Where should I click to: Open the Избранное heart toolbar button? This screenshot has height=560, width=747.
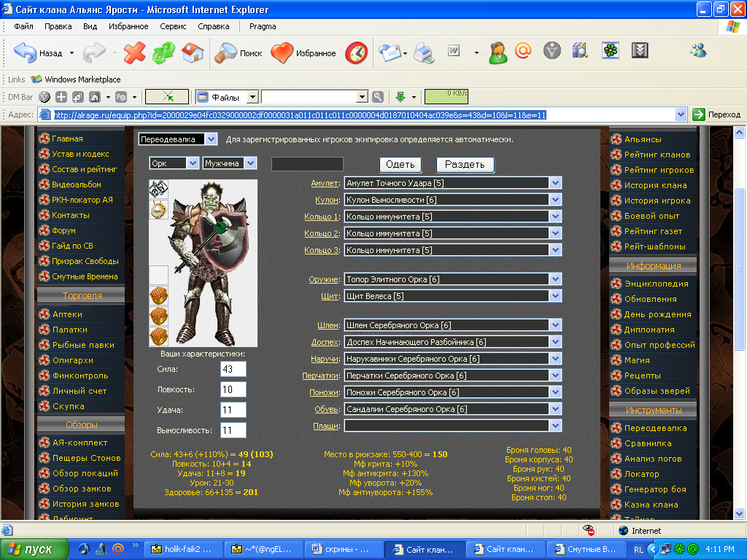pos(303,52)
